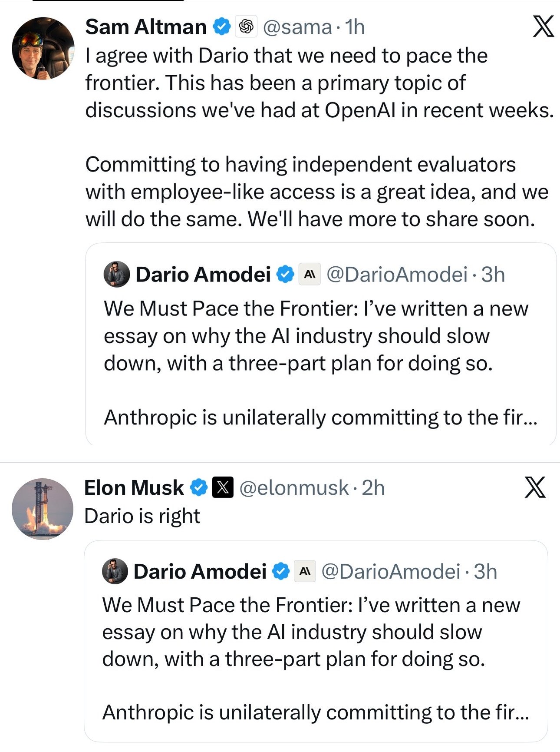Open the @elonmusk handle link
Image resolution: width=560 pixels, height=752 pixels.
click(x=294, y=488)
